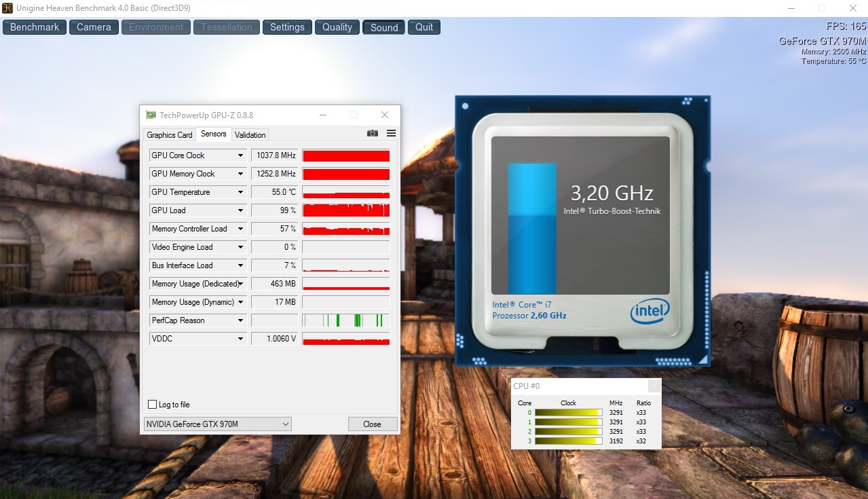Click the Core 0 clock bar
868x499 pixels.
tap(568, 413)
